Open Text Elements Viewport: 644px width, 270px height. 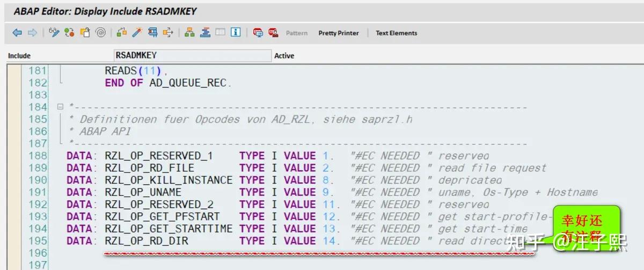(x=397, y=33)
